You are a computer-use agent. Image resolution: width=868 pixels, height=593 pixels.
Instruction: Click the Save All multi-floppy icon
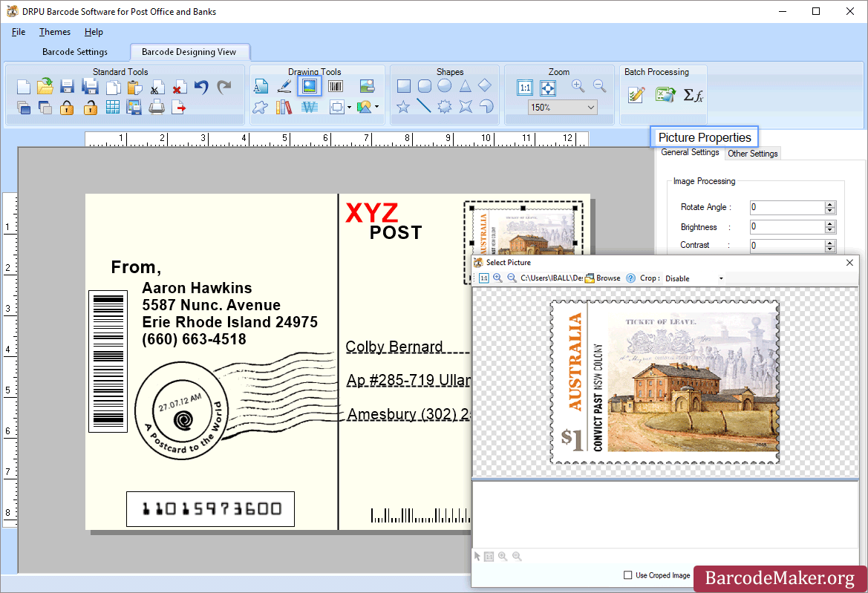90,87
